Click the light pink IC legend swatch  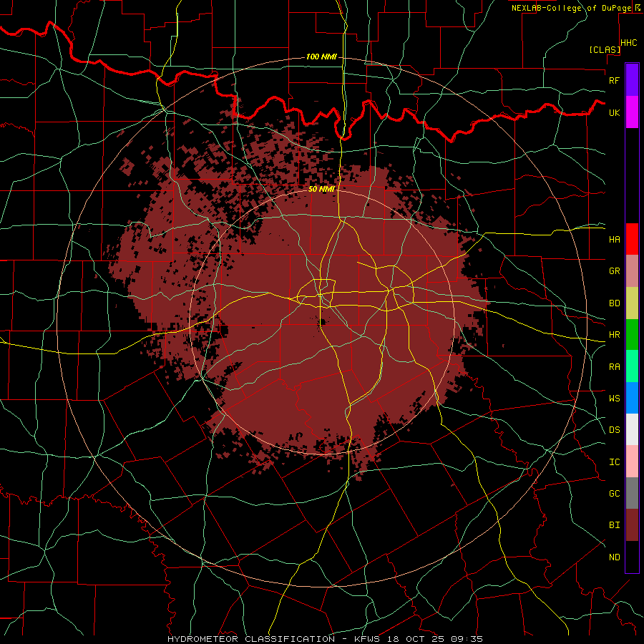[x=632, y=462]
